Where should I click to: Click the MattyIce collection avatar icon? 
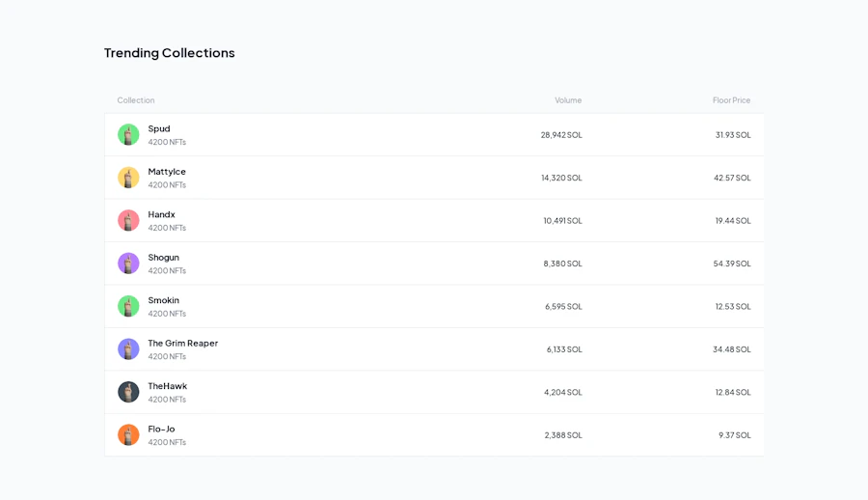(x=128, y=178)
